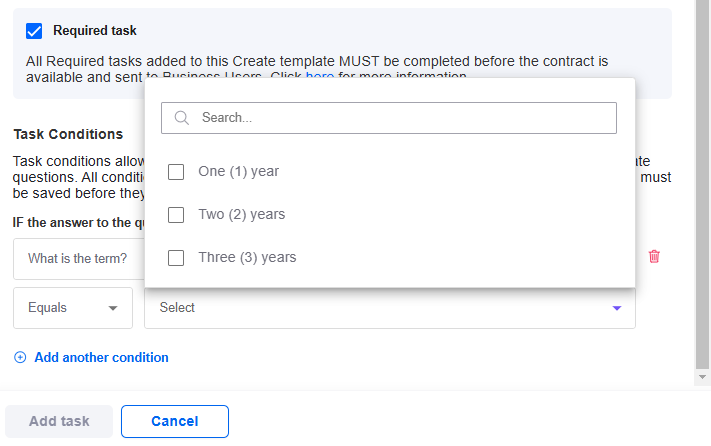This screenshot has height=446, width=711.
Task: Collapse the Select dropdown using the purple arrow
Action: coord(617,308)
